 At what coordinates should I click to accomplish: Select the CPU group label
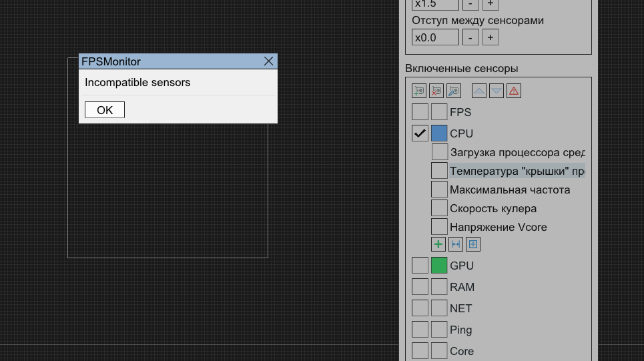[x=461, y=133]
